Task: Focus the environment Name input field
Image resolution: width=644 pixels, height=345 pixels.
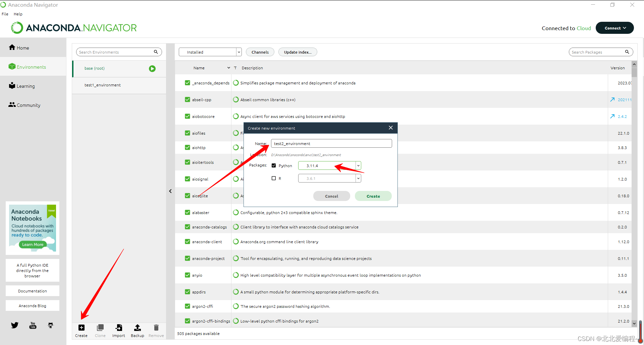Action: coord(331,143)
